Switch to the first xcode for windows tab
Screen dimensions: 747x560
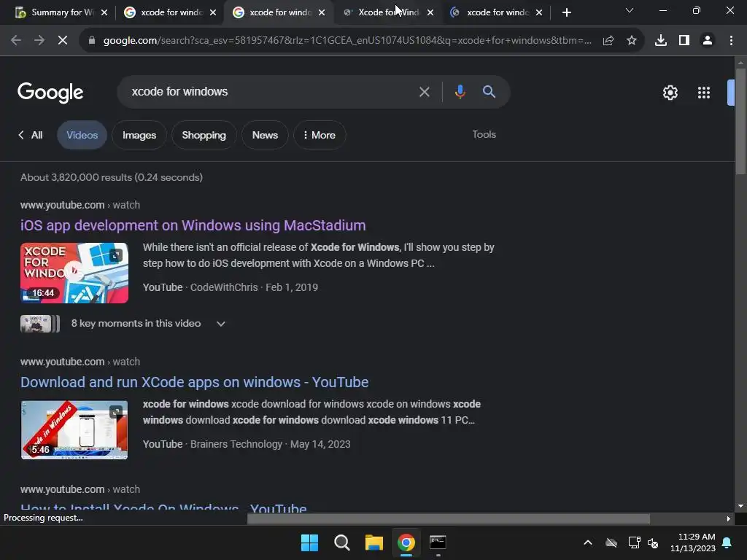[169, 12]
